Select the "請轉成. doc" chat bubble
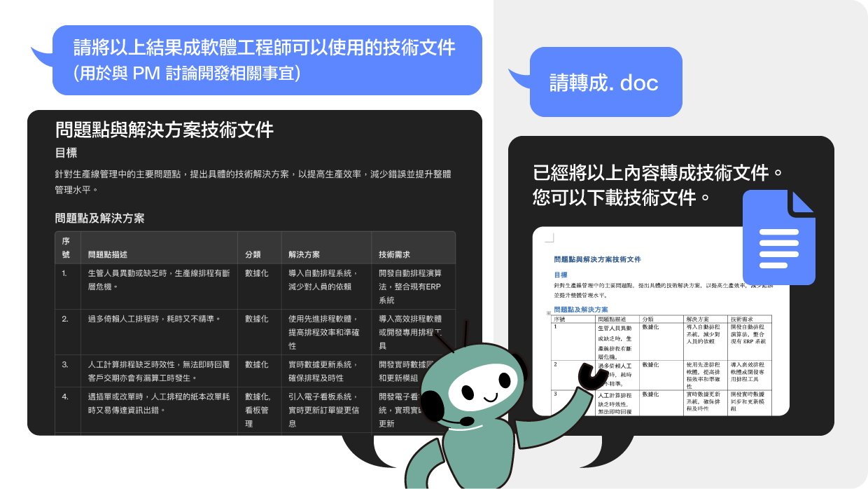The height and width of the screenshot is (489, 868). click(x=605, y=82)
